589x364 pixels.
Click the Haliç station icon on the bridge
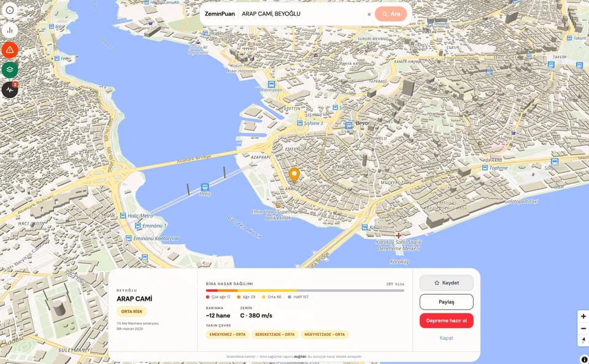point(205,187)
